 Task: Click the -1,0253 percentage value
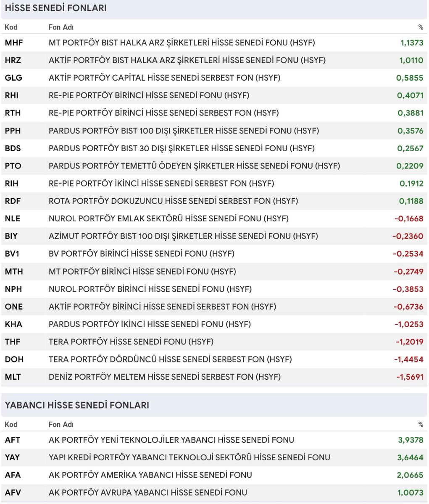coord(409,325)
